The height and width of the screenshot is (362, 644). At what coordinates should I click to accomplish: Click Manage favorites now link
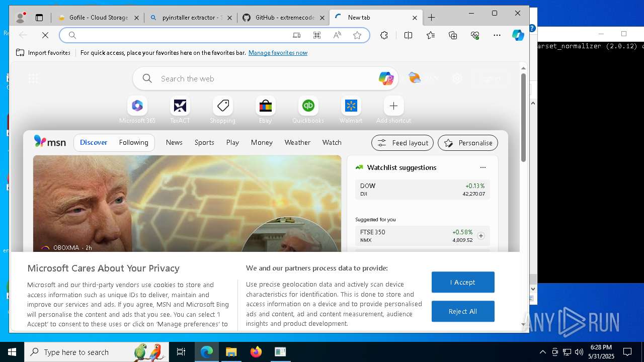[278, 53]
